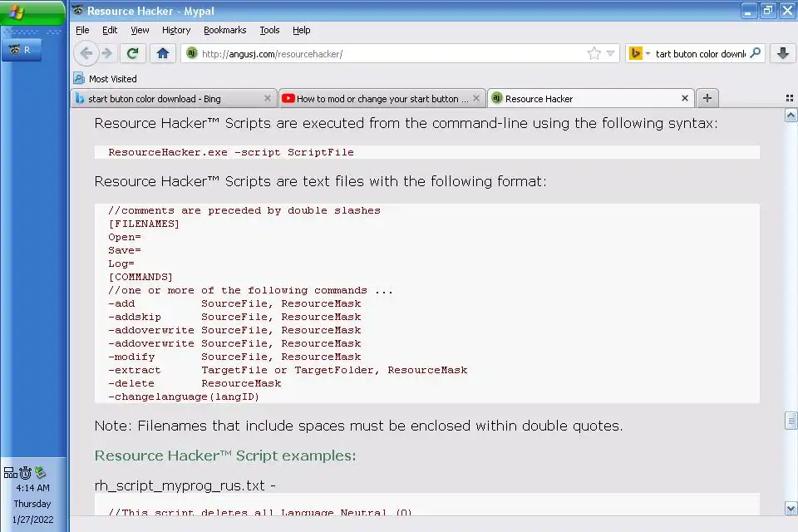Open Most Visited bookmarks folder
The width and height of the screenshot is (798, 532).
click(106, 79)
